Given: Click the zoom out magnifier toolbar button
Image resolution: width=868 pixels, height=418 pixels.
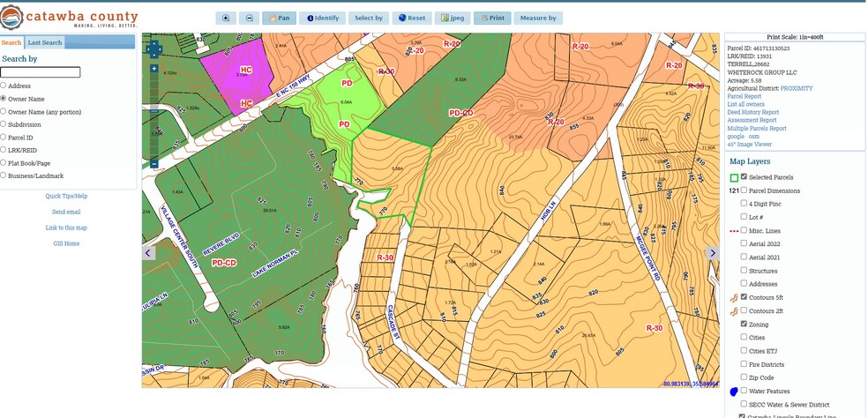Looking at the screenshot, I should (x=249, y=18).
